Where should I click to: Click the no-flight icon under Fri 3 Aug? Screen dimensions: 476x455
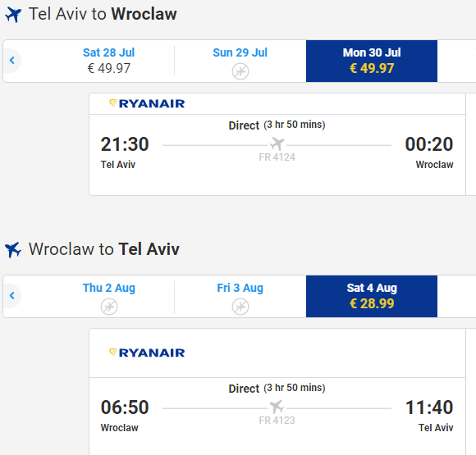(240, 307)
